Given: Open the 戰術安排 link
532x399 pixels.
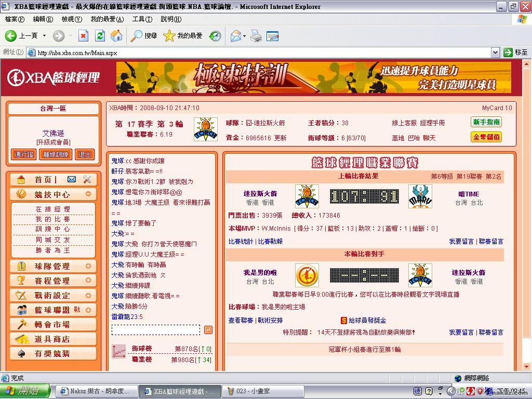Looking at the screenshot, I should 270,320.
